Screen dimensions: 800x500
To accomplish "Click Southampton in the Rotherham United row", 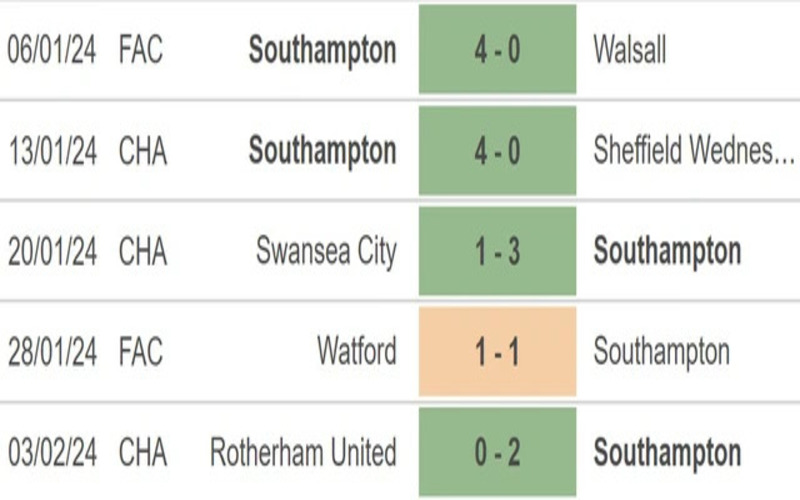I will tap(667, 452).
